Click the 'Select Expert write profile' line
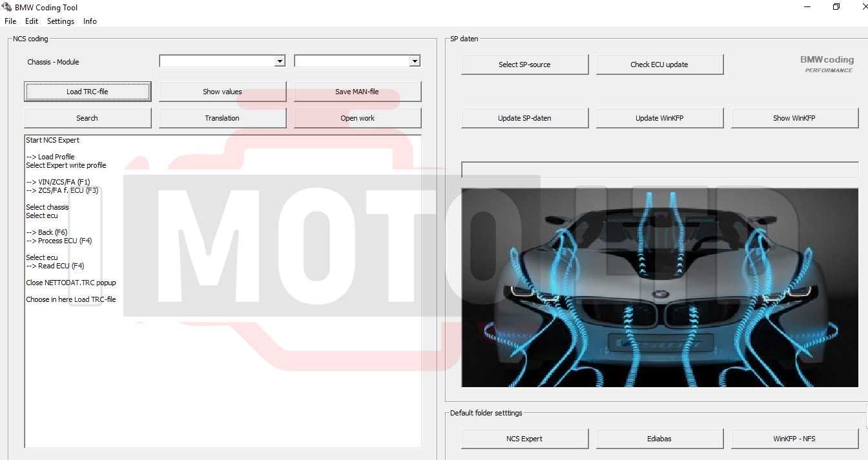Viewport: 868px width, 460px height. [x=66, y=165]
